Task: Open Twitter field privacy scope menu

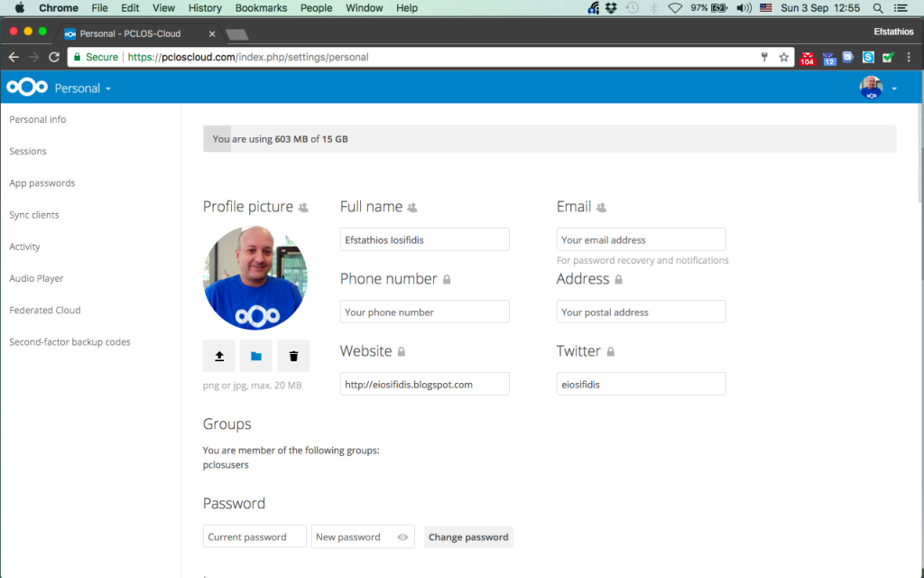Action: (611, 351)
